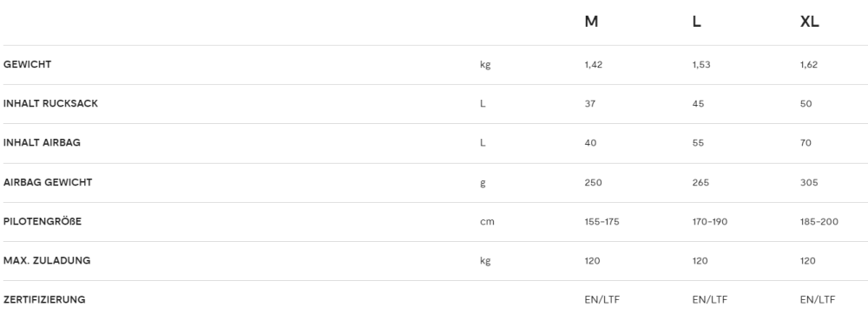Viewport: 868px width, 320px height.
Task: Click the GEWICHT row label
Action: tap(27, 64)
